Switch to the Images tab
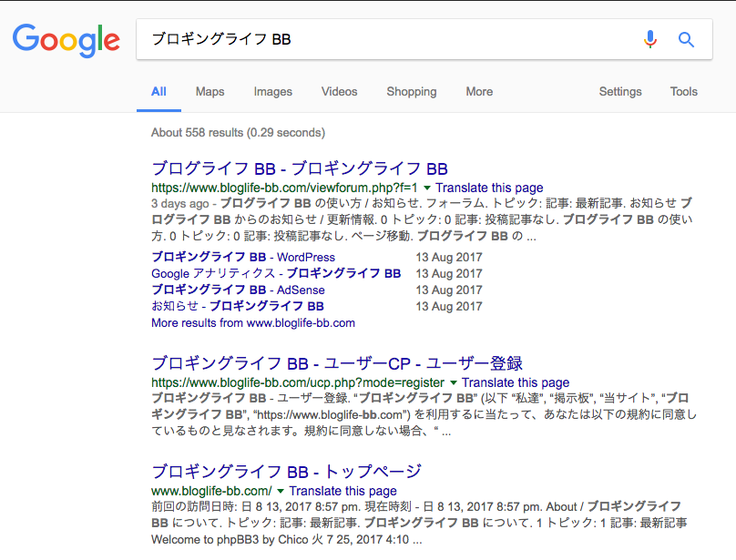 [x=272, y=92]
